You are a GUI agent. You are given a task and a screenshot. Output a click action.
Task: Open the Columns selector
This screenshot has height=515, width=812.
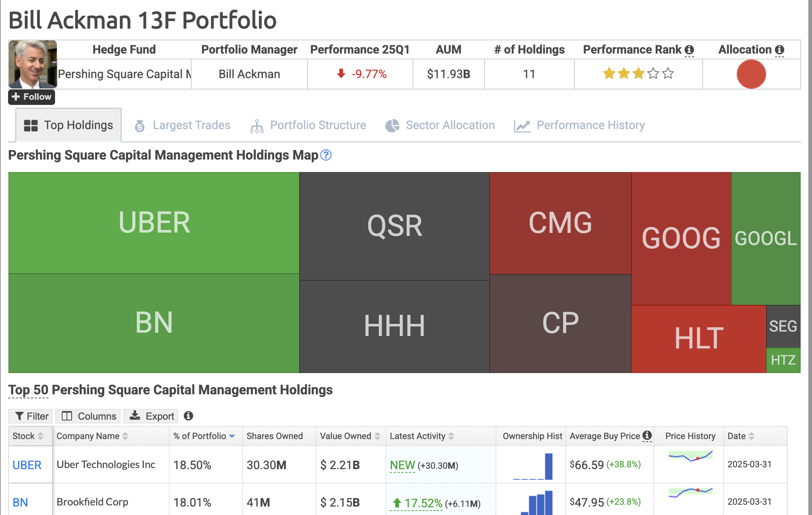pyautogui.click(x=88, y=416)
